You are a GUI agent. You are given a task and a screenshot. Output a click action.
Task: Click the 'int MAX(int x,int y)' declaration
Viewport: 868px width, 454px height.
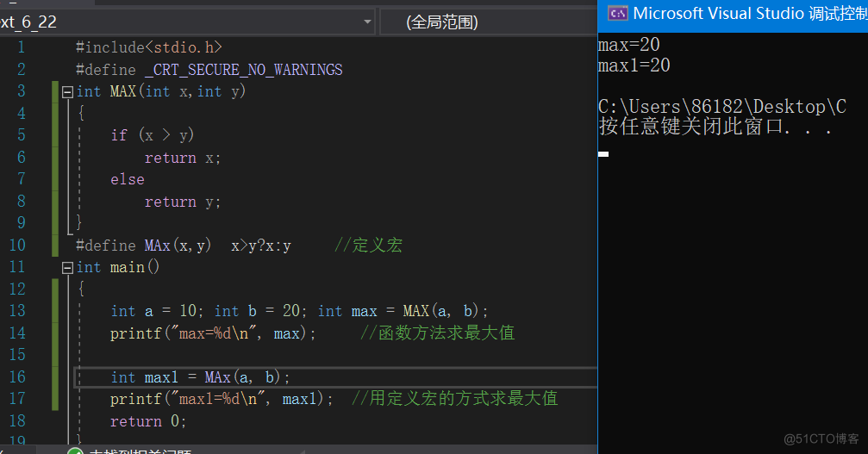coord(161,91)
